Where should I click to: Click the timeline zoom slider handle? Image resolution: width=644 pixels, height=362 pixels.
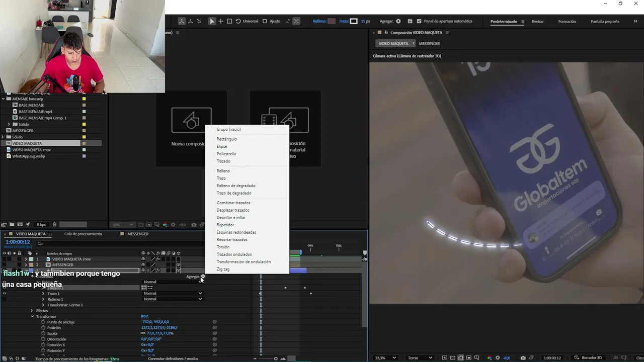click(275, 358)
